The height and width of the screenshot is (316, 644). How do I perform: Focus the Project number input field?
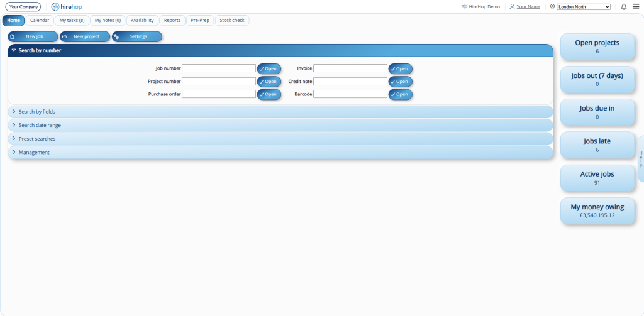point(219,81)
